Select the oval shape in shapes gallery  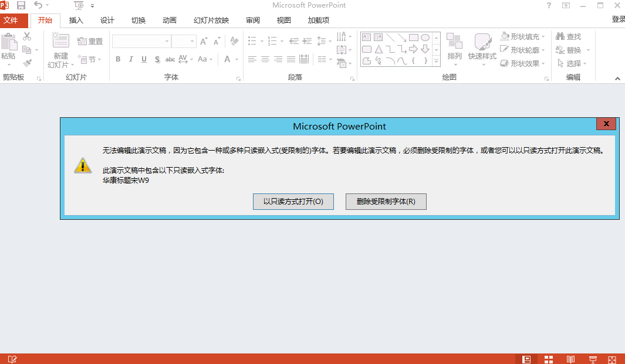tap(425, 38)
